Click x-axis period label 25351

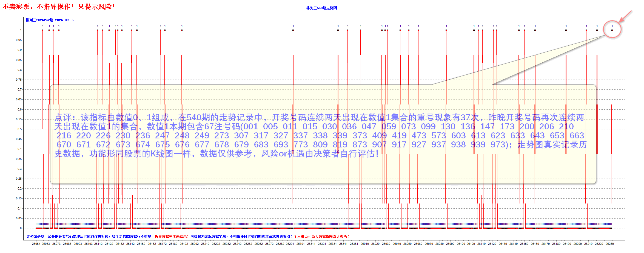[x=354, y=244]
